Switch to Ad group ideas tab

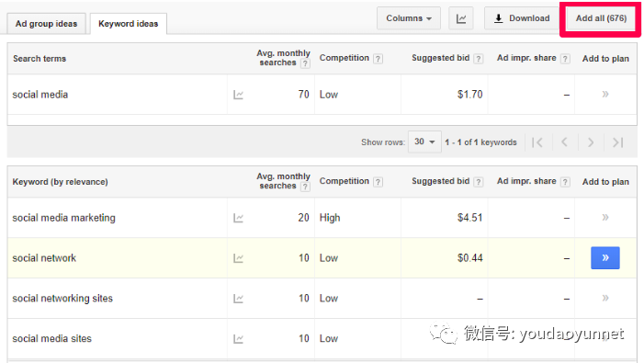[x=47, y=24]
